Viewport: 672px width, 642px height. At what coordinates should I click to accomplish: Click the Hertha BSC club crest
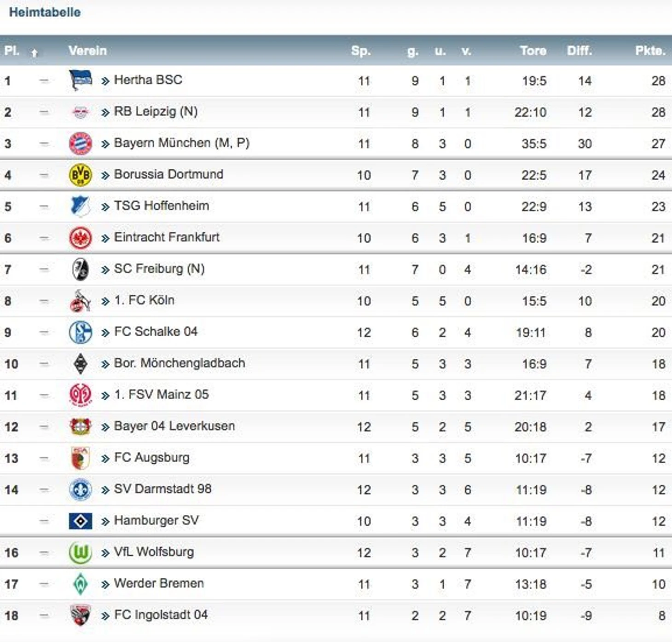(x=81, y=81)
